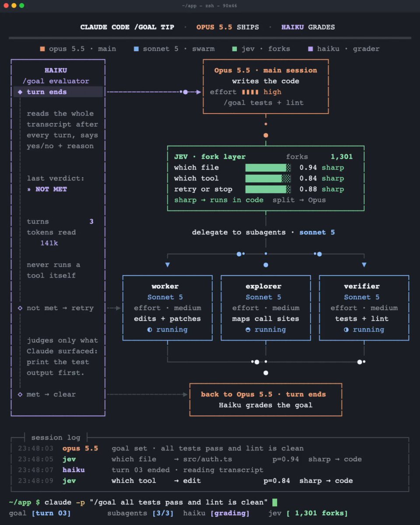Open the Opus 5.5 main session box
This screenshot has width=420, height=525.
click(x=266, y=87)
